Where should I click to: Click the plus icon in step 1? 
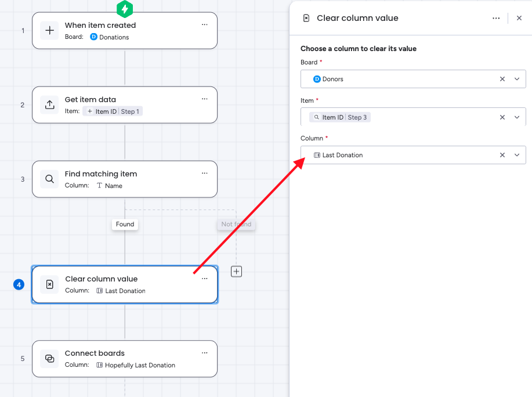(50, 31)
